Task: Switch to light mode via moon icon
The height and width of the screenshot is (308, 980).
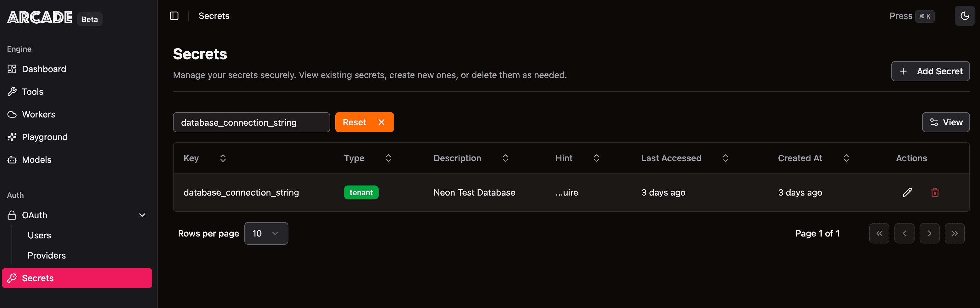Action: pyautogui.click(x=965, y=16)
